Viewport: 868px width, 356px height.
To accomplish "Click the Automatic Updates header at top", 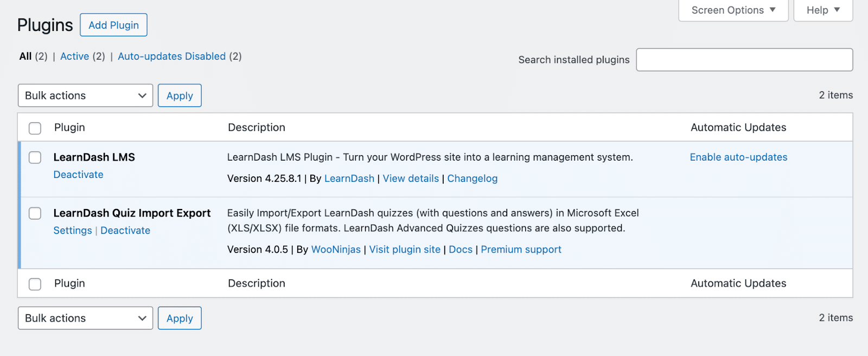I will 738,128.
